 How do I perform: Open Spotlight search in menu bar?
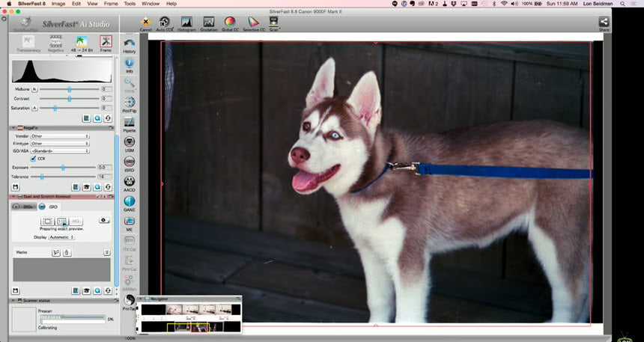pos(622,4)
